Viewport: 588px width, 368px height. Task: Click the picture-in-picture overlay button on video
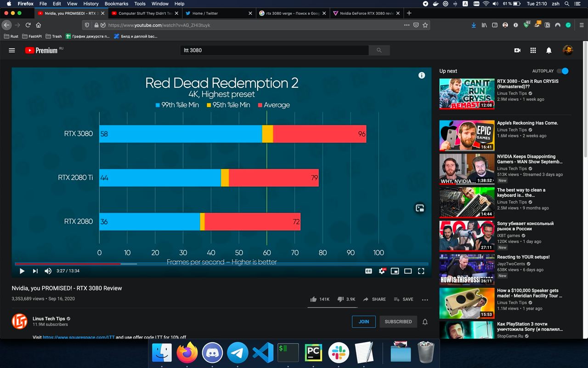[419, 208]
